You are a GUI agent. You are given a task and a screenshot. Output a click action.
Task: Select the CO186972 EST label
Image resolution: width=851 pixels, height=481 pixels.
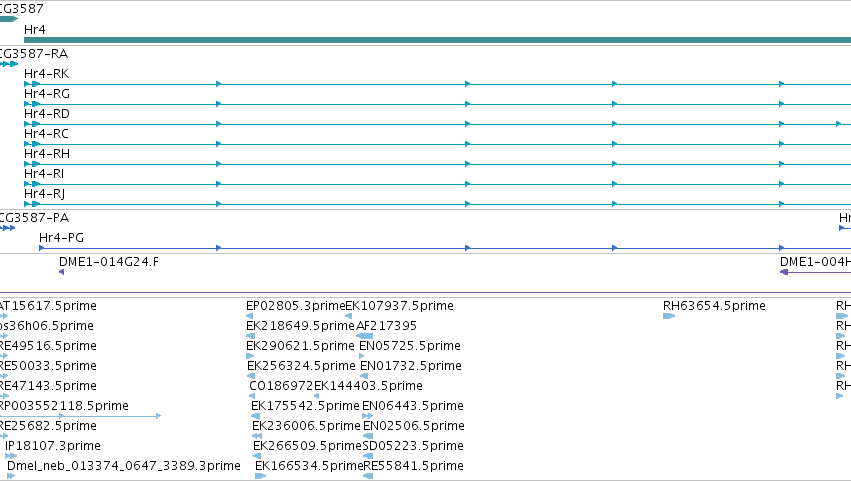point(281,386)
